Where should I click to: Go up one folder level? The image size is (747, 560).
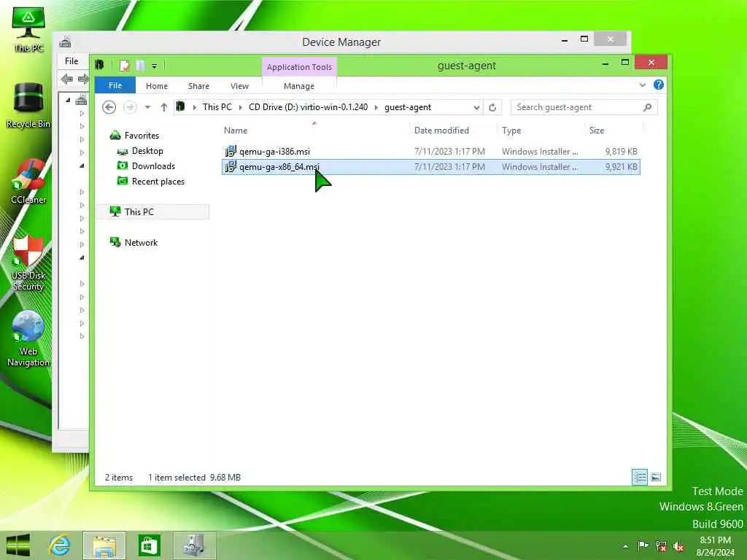click(x=164, y=107)
